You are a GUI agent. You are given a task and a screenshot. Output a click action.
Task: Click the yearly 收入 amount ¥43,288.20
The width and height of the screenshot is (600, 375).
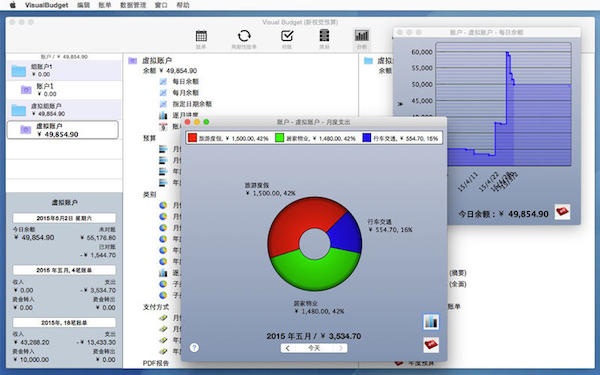point(31,342)
